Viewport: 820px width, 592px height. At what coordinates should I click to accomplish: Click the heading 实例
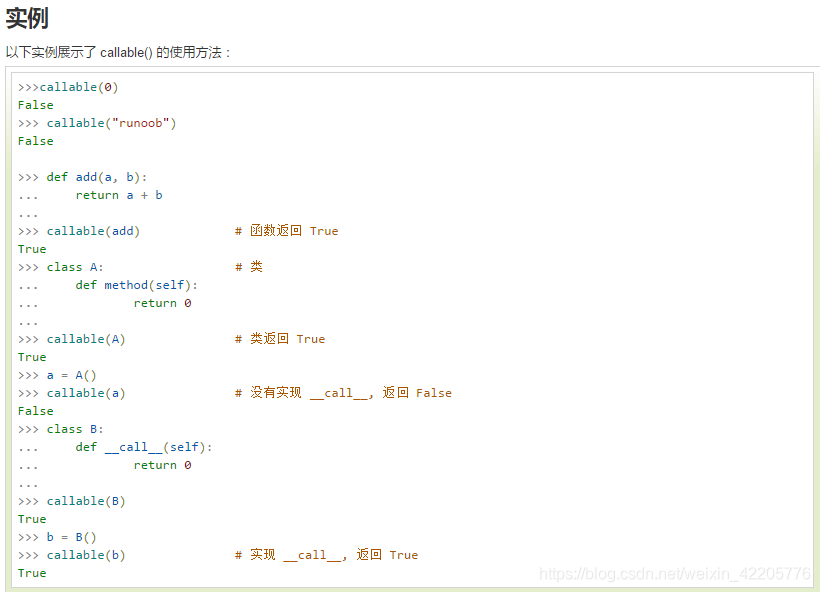tap(27, 18)
